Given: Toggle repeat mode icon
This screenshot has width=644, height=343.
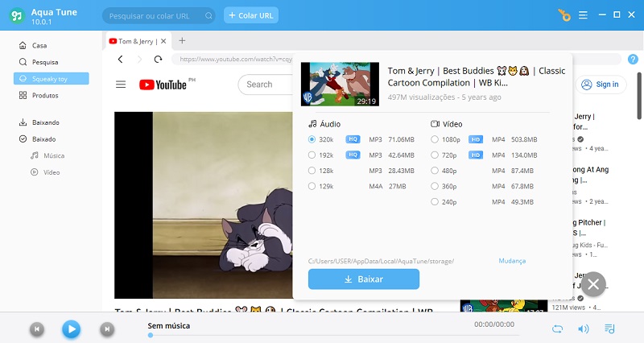Looking at the screenshot, I should [557, 329].
